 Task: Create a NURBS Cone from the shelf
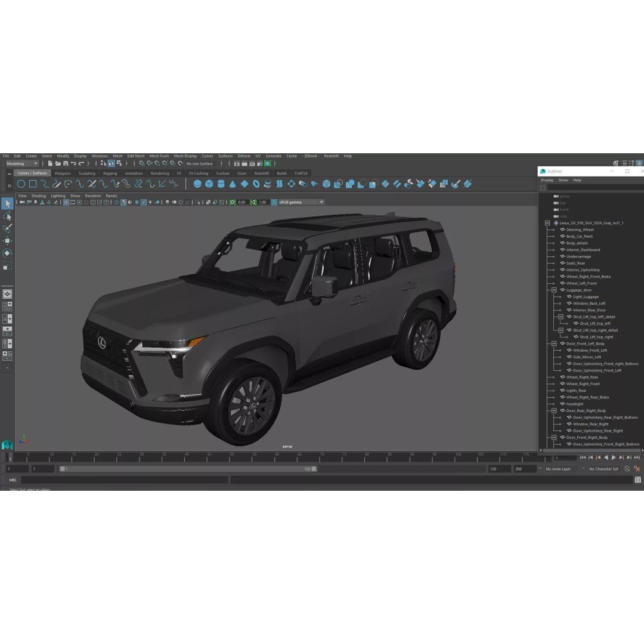(233, 184)
